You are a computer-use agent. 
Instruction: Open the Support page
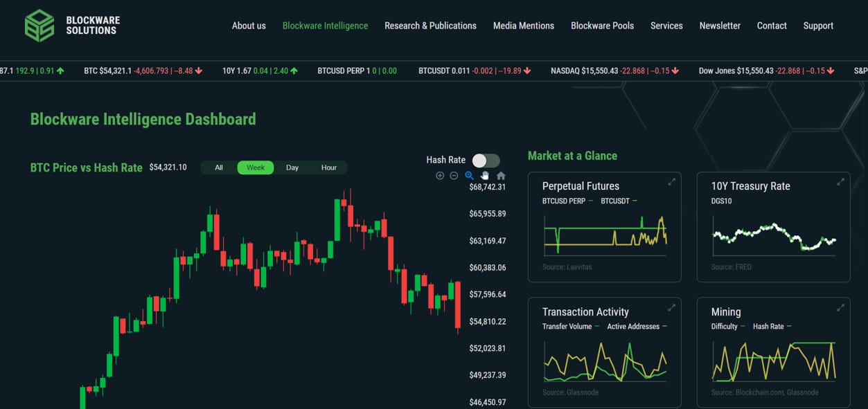(818, 26)
